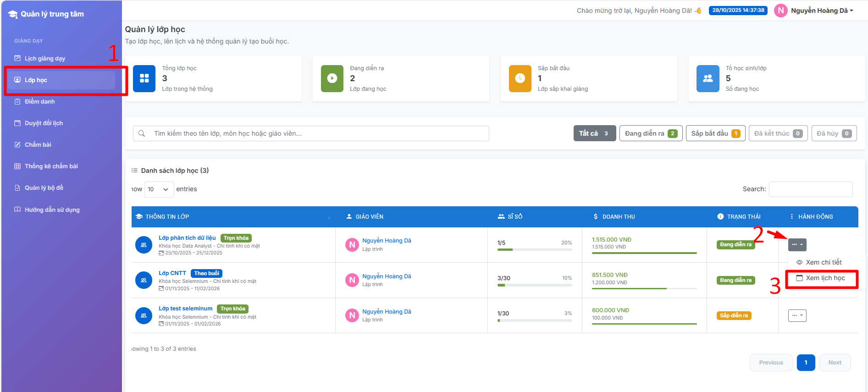Go to page 1 in pagination
868x392 pixels.
click(x=806, y=363)
